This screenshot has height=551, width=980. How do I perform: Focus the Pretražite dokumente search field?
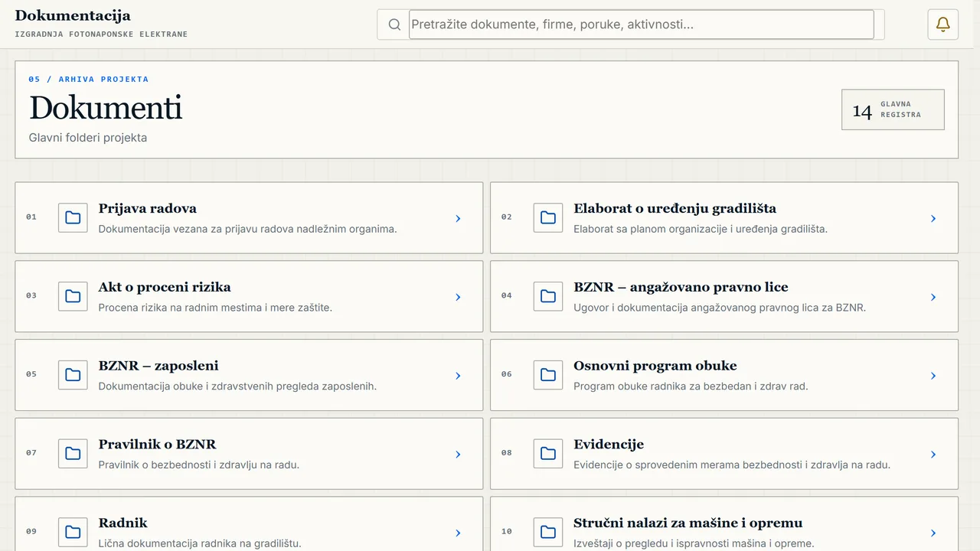tap(642, 24)
